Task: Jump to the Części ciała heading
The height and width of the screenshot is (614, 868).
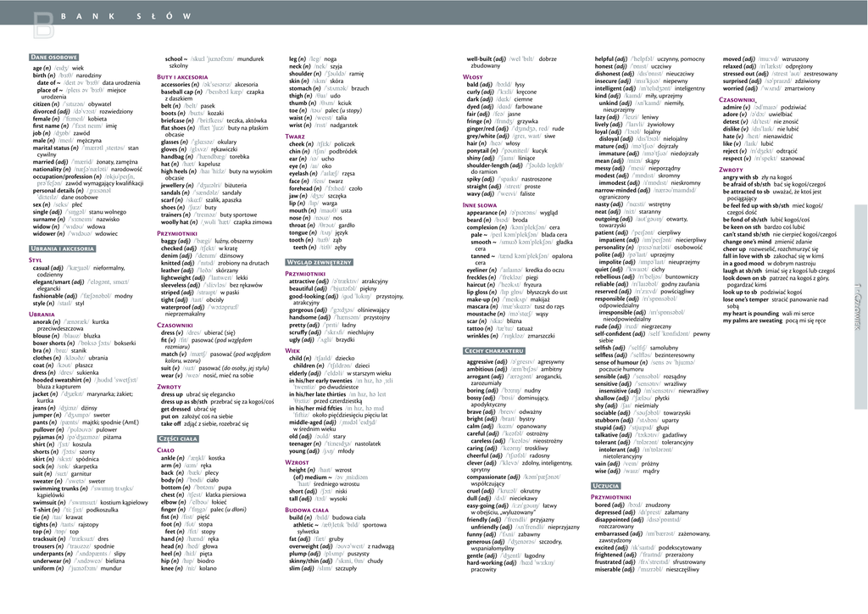Action: tap(178, 438)
